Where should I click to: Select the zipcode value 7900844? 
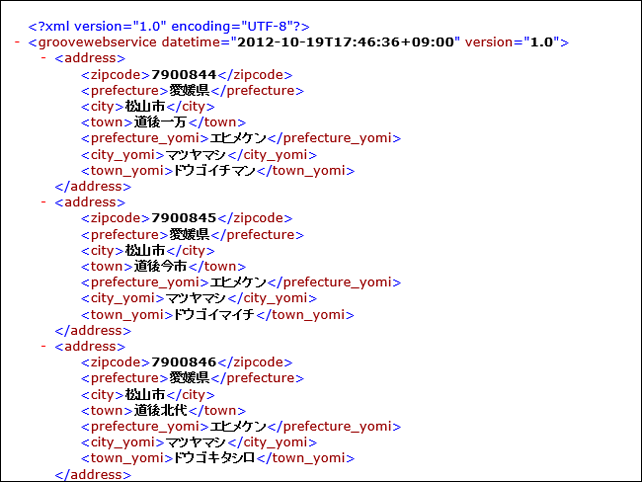[x=183, y=75]
